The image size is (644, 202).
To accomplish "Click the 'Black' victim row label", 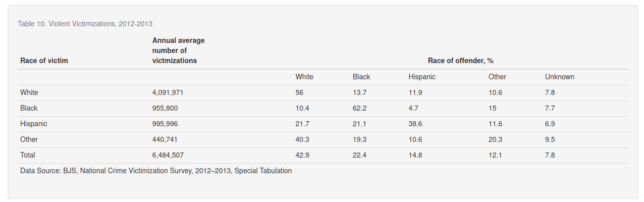I will point(29,108).
